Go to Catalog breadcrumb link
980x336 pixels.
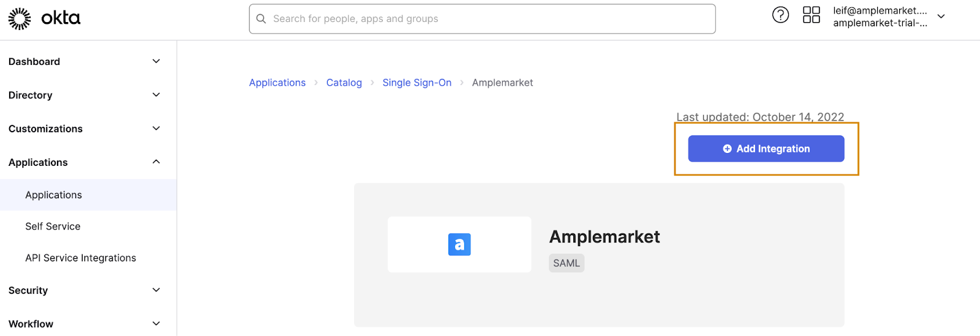point(344,83)
